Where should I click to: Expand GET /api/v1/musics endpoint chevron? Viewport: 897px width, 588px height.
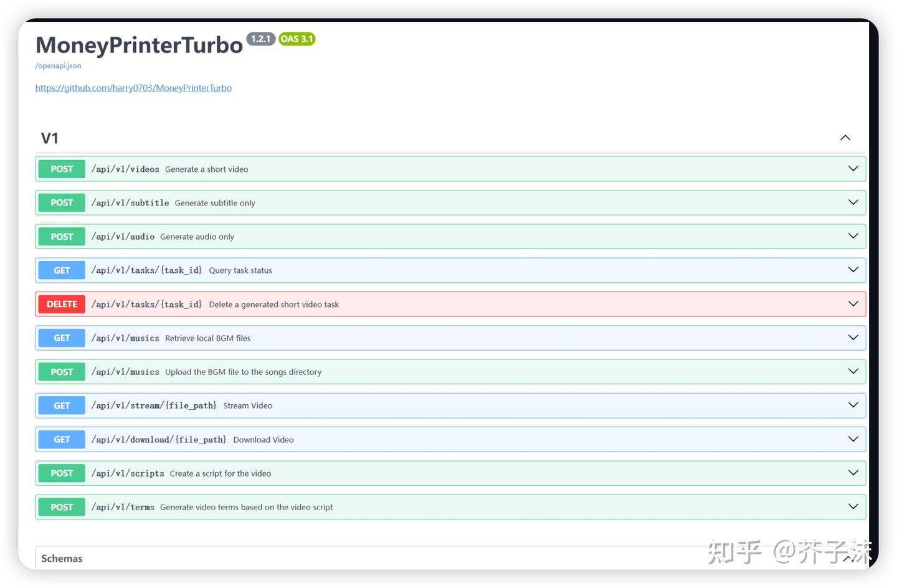click(853, 338)
